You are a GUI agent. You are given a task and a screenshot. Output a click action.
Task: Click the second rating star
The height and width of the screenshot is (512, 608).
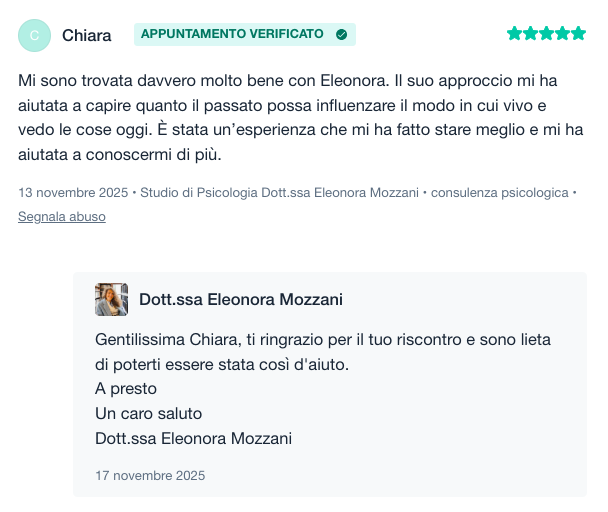[530, 34]
